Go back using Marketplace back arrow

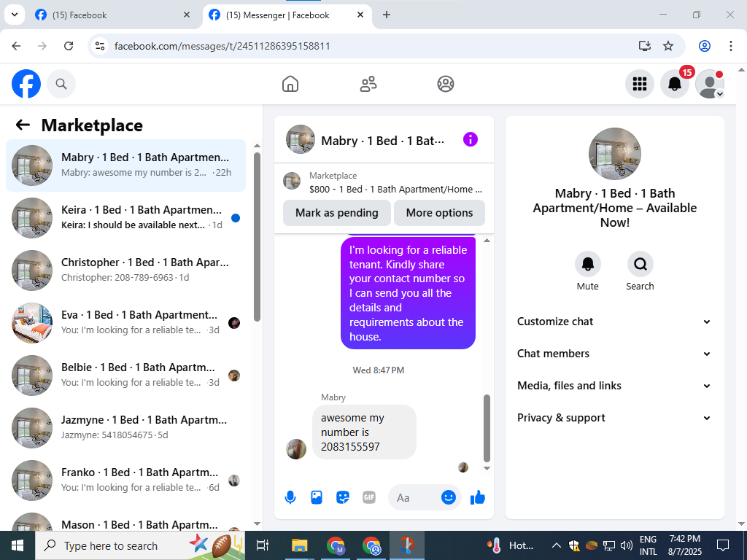[23, 125]
